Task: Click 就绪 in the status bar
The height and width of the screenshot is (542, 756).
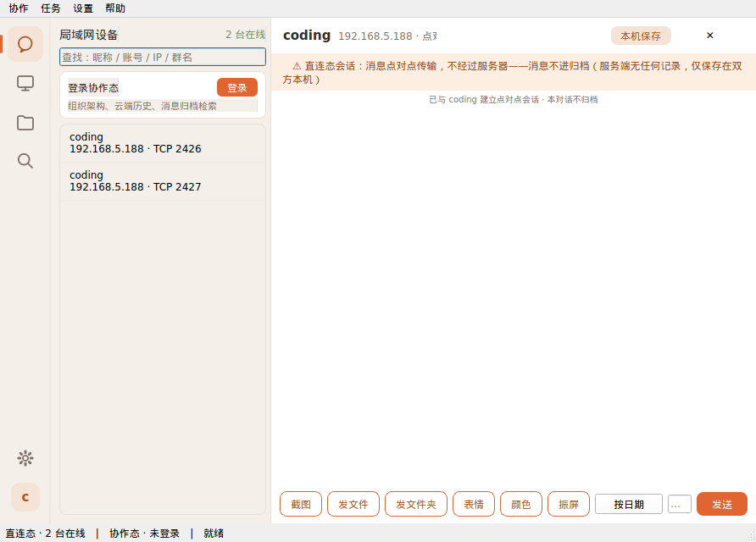Action: [214, 534]
